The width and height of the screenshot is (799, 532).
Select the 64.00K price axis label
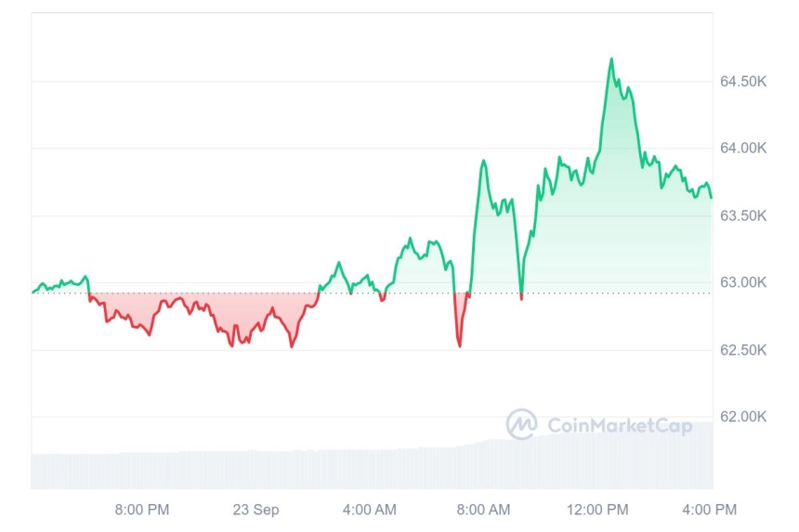click(743, 149)
